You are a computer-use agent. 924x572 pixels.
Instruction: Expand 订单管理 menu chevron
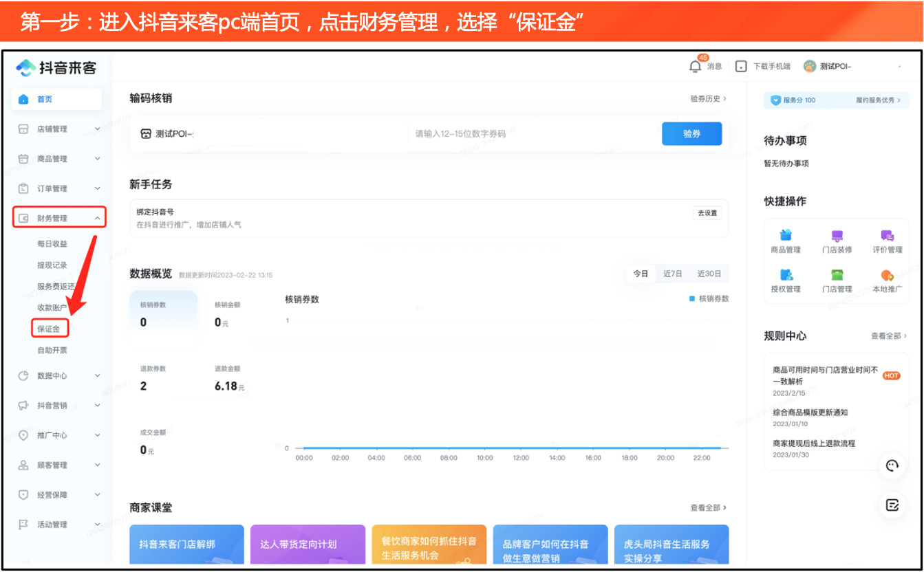pyautogui.click(x=97, y=188)
